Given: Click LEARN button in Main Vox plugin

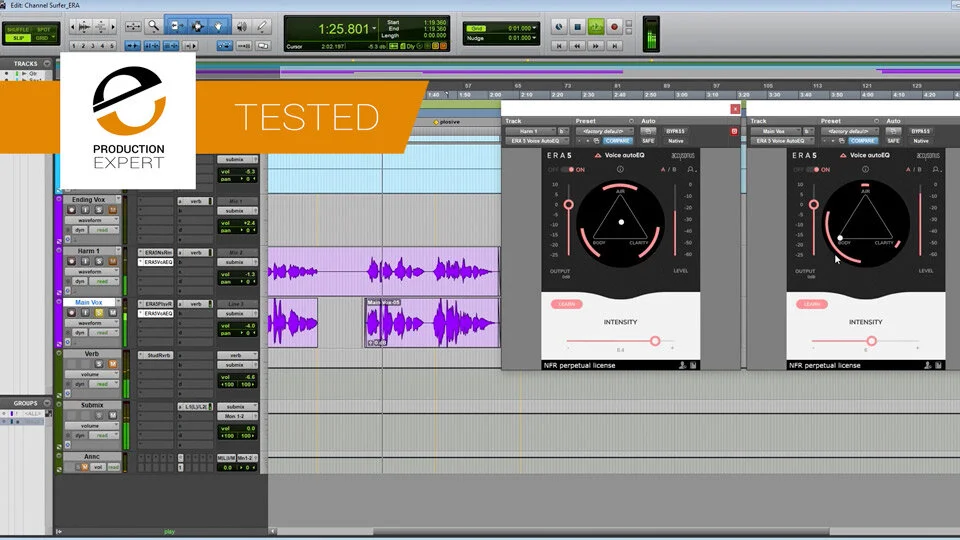Looking at the screenshot, I should 812,304.
